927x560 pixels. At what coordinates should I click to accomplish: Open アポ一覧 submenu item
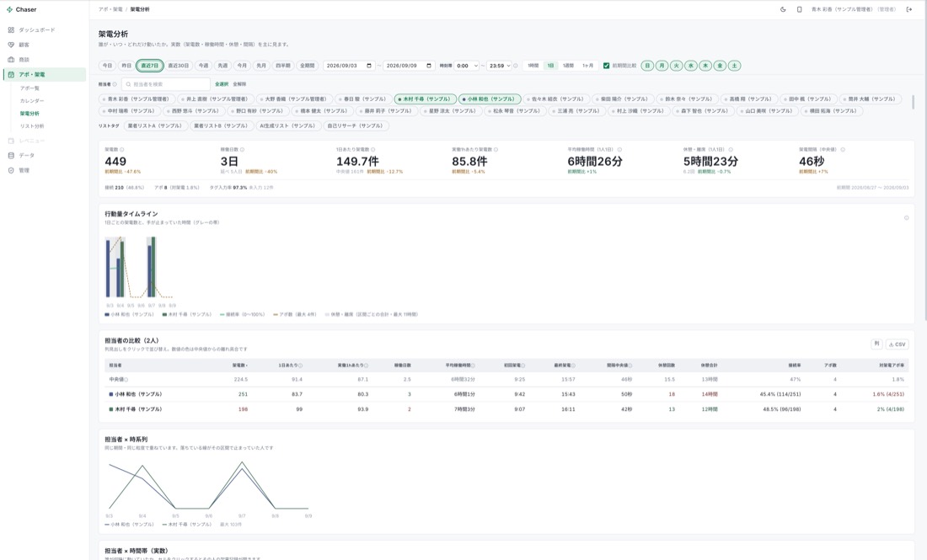click(29, 88)
